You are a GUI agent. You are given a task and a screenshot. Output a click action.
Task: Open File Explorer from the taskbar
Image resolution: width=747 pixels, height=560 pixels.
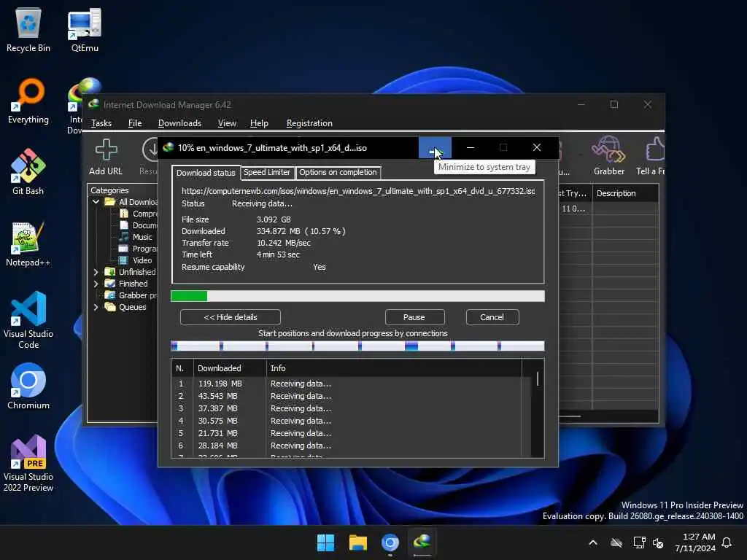[x=357, y=542]
